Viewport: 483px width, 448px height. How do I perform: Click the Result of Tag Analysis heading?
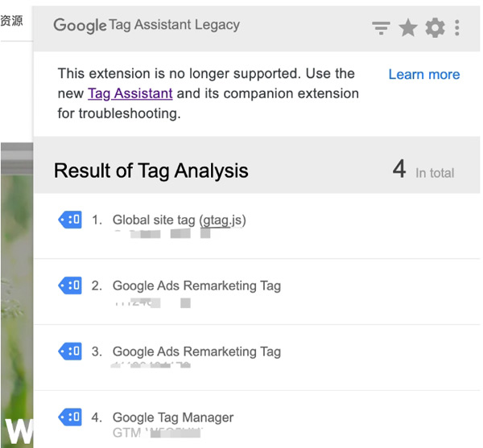tap(151, 171)
